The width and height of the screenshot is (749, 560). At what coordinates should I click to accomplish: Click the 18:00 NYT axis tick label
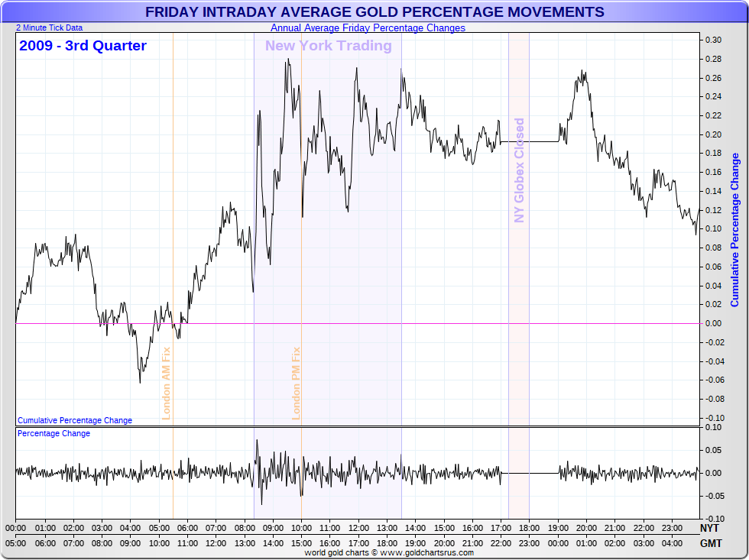(529, 528)
